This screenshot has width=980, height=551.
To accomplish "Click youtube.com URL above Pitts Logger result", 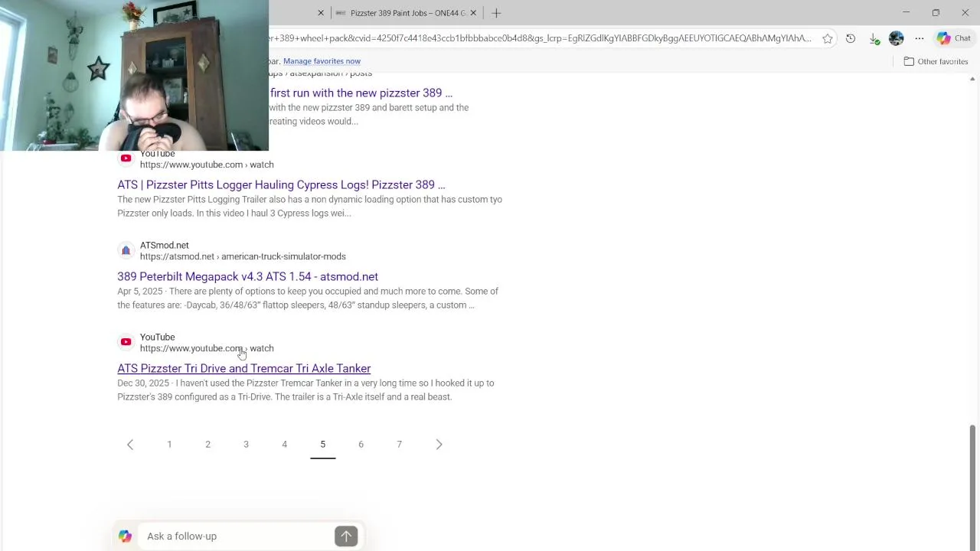I will 207,165.
